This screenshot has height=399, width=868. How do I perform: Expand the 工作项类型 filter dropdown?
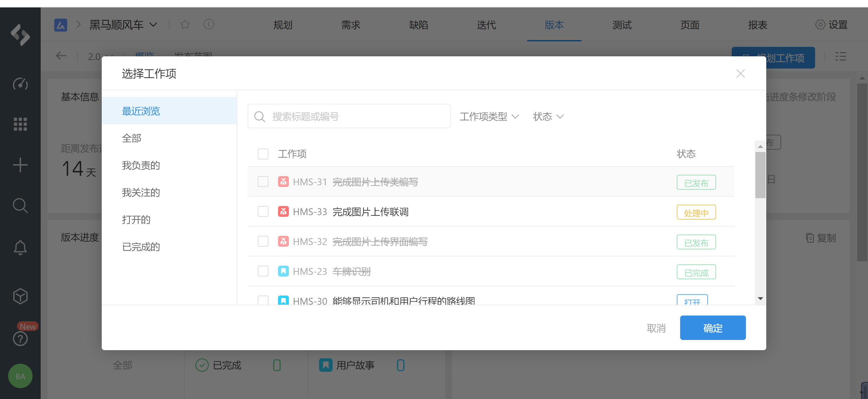(489, 116)
